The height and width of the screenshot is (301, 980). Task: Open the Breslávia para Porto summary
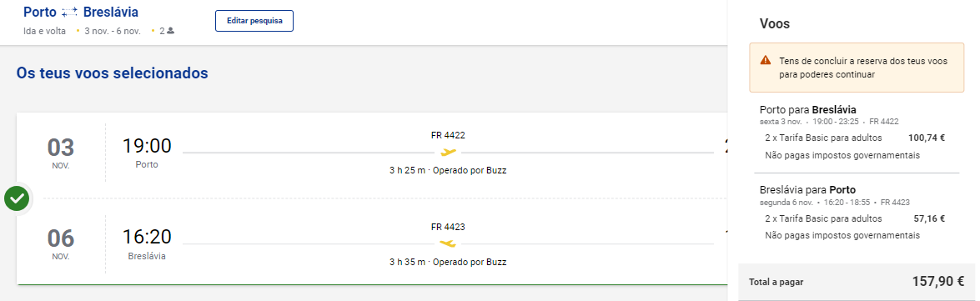[x=807, y=190]
